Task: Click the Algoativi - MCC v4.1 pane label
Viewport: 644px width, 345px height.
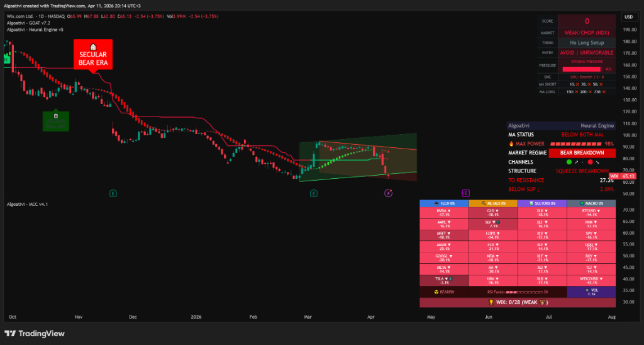Action: point(27,204)
